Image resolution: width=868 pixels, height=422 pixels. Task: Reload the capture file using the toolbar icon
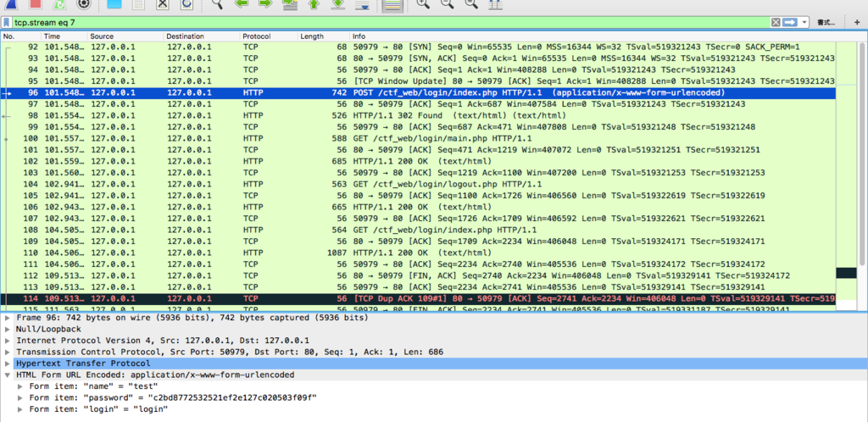coord(186,4)
